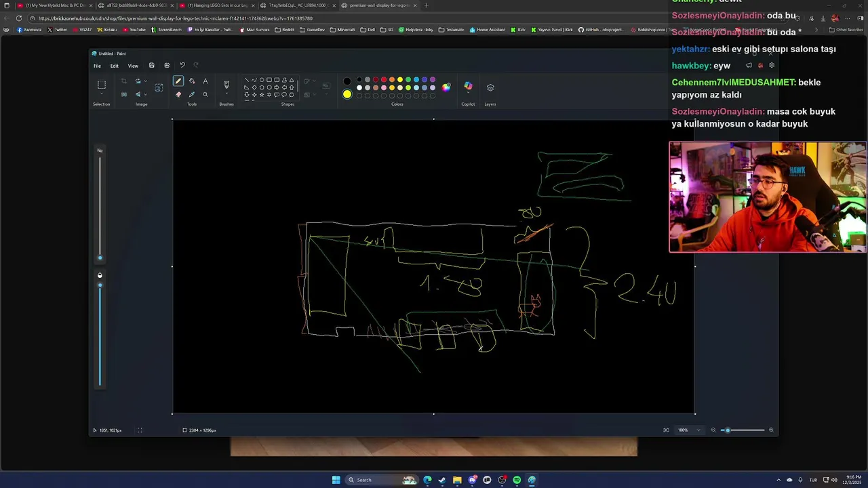Adjust the zoom slider in status bar
Viewport: 868px width, 488px height.
pyautogui.click(x=742, y=430)
